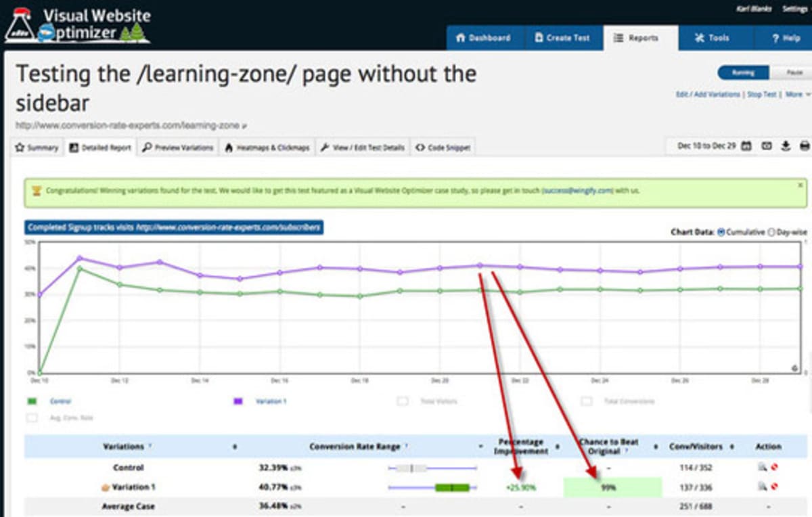
Task: Click the red disable icon in Variation 1 row
Action: [x=774, y=487]
